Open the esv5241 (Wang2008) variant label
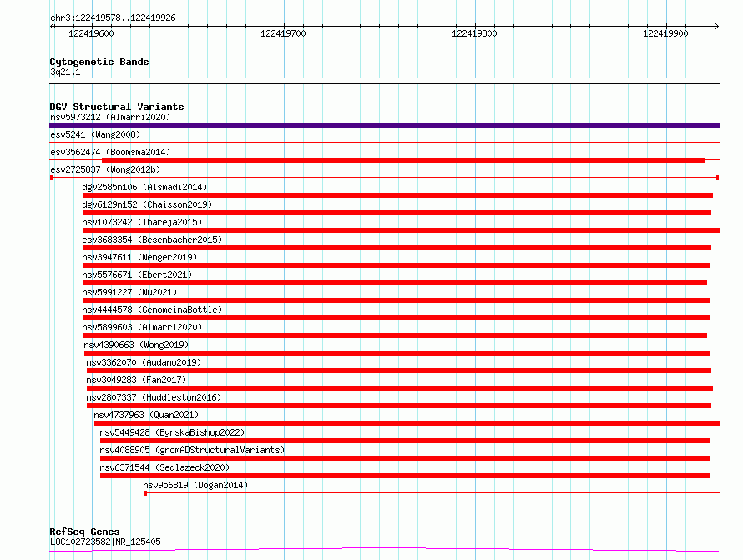Image resolution: width=743 pixels, height=560 pixels. (x=95, y=134)
